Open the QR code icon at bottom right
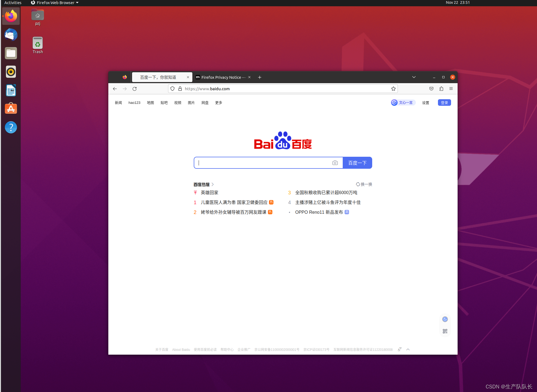 (445, 331)
